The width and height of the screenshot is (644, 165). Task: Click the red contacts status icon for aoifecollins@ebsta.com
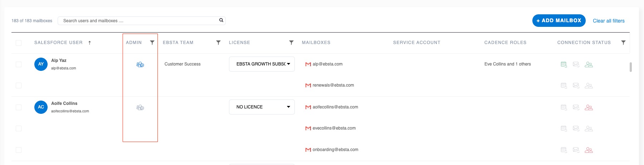pos(589,107)
